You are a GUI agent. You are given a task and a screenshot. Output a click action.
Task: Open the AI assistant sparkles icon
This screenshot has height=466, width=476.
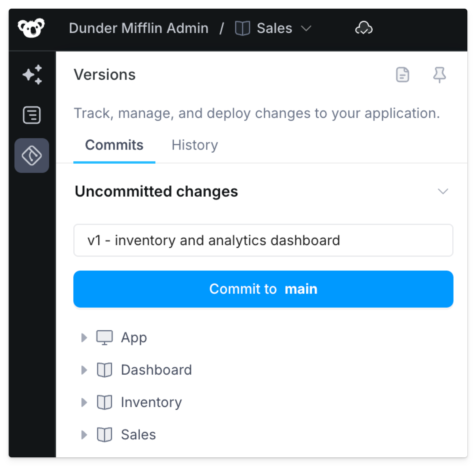32,75
